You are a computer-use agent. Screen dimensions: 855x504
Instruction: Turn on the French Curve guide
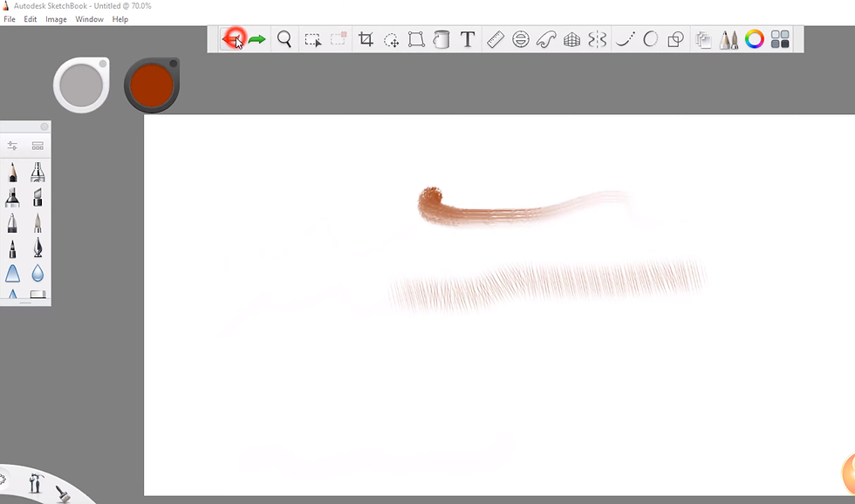[546, 39]
